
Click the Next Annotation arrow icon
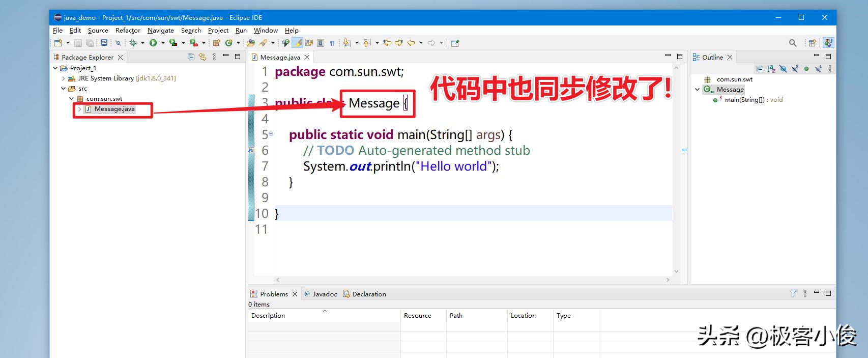pos(346,43)
